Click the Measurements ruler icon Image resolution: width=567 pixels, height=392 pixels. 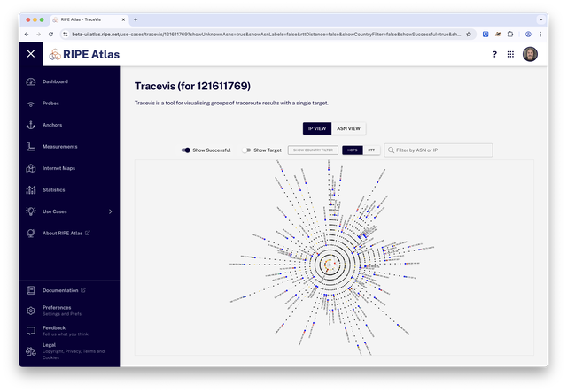pyautogui.click(x=31, y=147)
